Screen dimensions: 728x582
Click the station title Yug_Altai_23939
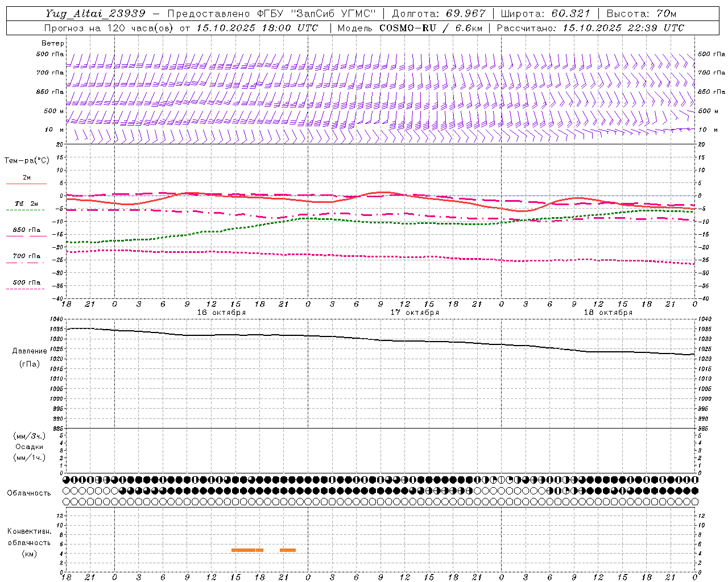coord(96,14)
